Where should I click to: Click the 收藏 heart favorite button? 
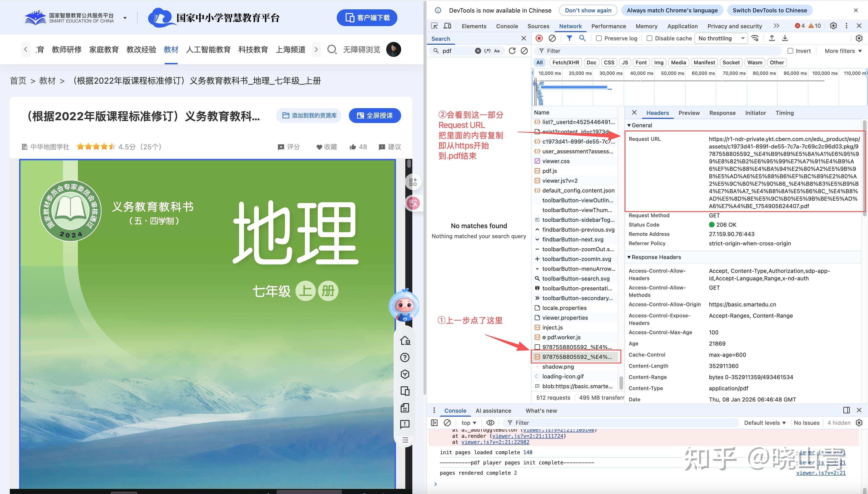(x=326, y=147)
